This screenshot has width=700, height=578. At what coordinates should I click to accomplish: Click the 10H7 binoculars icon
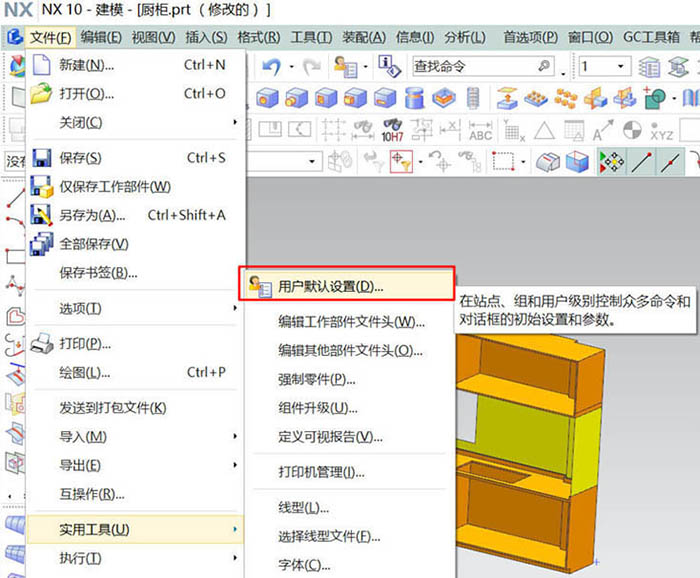pos(392,130)
